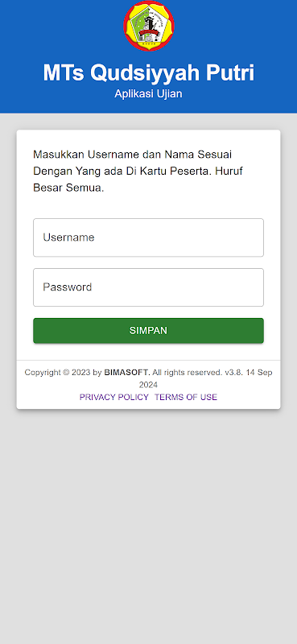The height and width of the screenshot is (644, 297).
Task: Click the Aplikasi Ujian subtitle
Action: [x=148, y=93]
